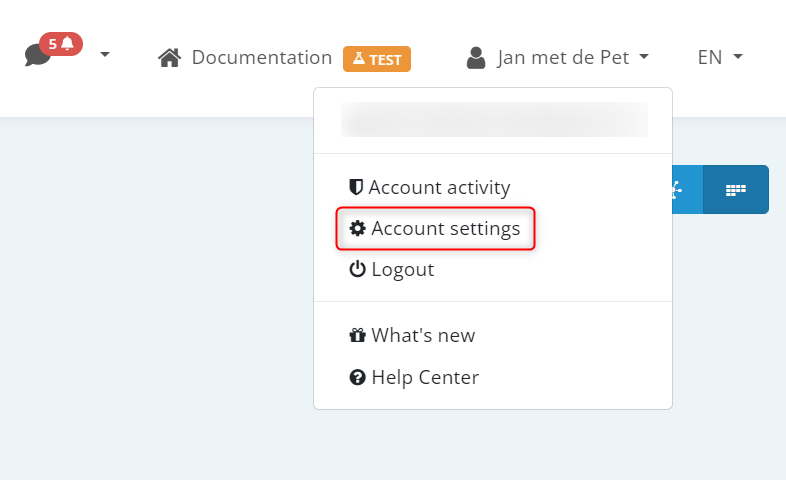This screenshot has height=480, width=786.
Task: Click the gear icon beside Account settings
Action: pos(357,229)
